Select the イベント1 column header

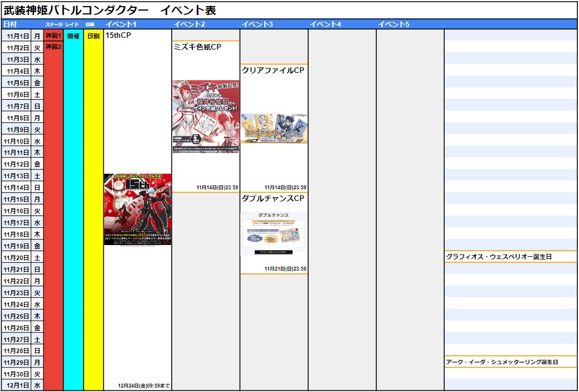121,24
